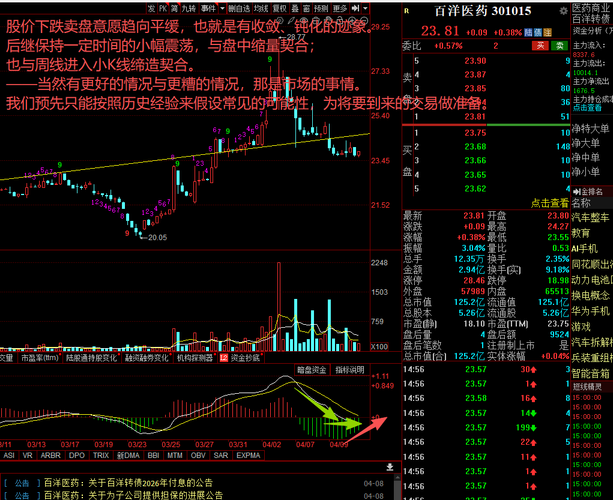Switch indicator to OBV
Viewport: 613px width, 500px height.
point(198,455)
